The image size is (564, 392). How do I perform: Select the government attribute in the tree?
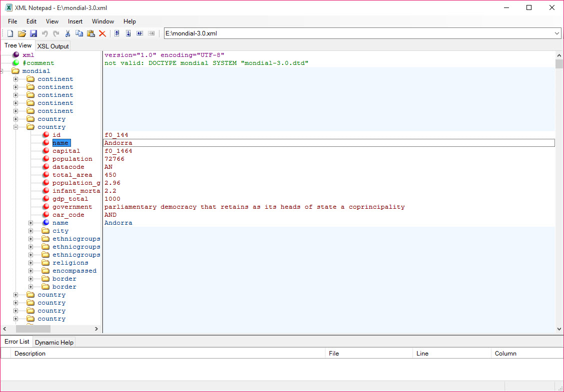point(72,207)
